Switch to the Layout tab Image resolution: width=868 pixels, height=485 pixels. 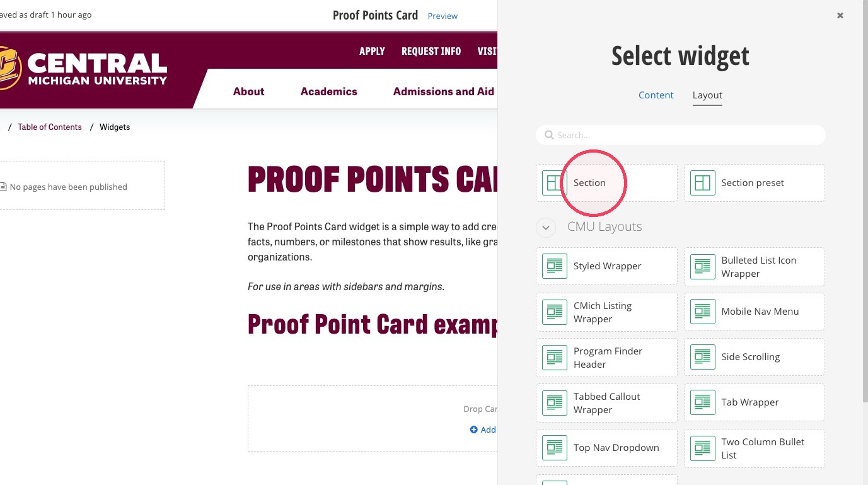click(707, 95)
